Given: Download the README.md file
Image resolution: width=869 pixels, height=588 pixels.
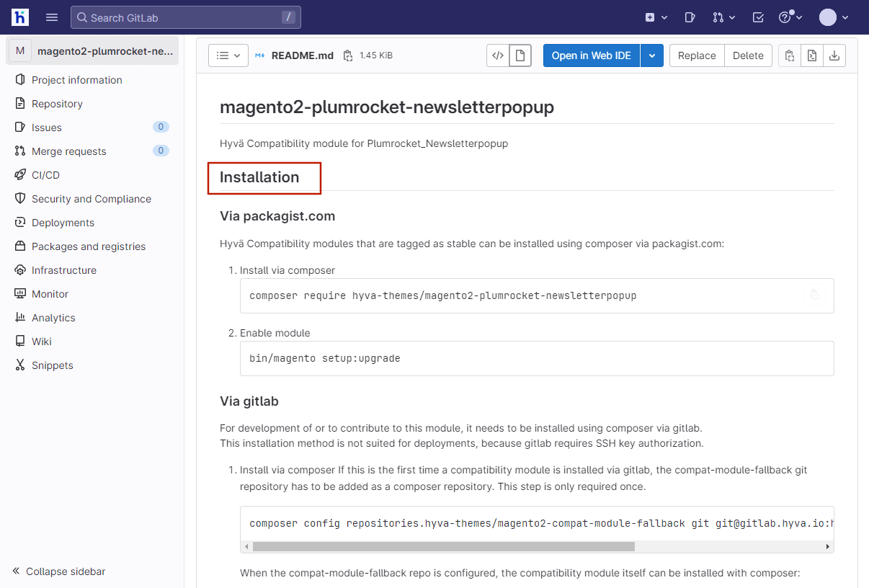Looking at the screenshot, I should pos(834,55).
